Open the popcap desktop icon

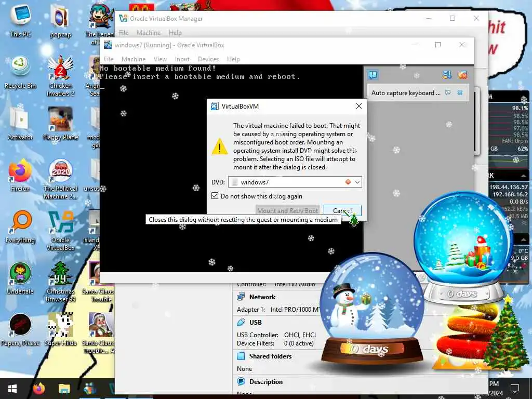tap(60, 21)
